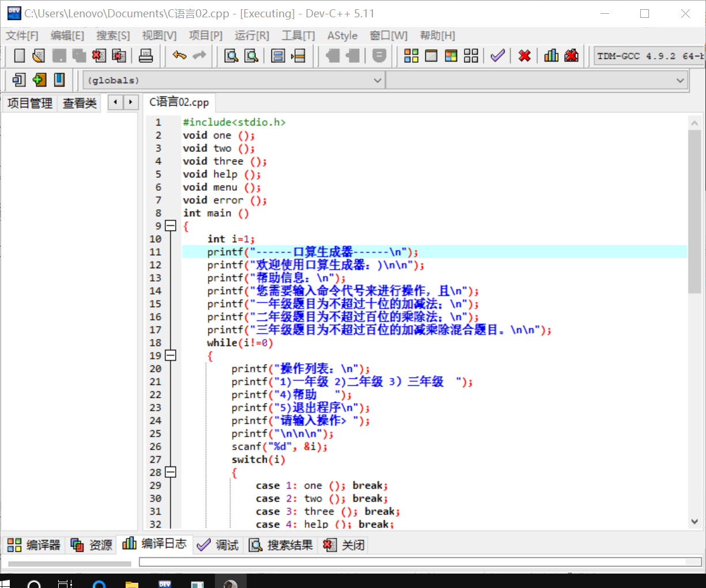Click the Replace magnifier icon
Viewport: 706px width, 588px height.
(x=251, y=55)
